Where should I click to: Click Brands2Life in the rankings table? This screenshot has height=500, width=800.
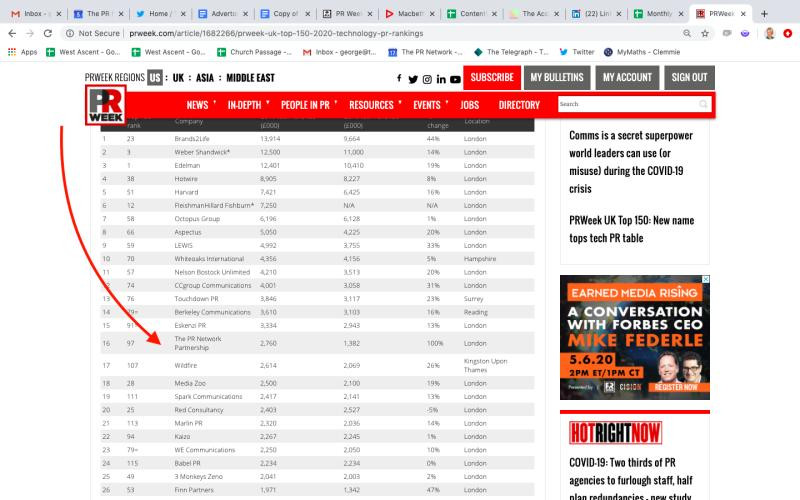(x=192, y=139)
